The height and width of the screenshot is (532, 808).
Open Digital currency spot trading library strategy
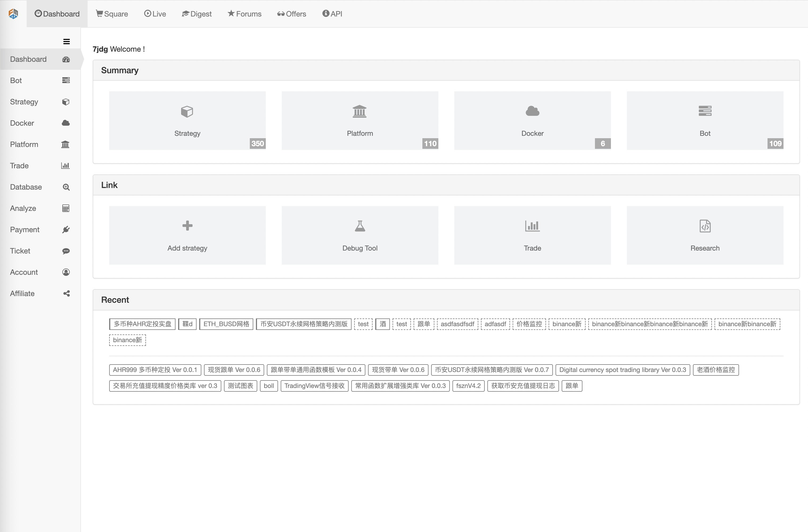point(623,370)
